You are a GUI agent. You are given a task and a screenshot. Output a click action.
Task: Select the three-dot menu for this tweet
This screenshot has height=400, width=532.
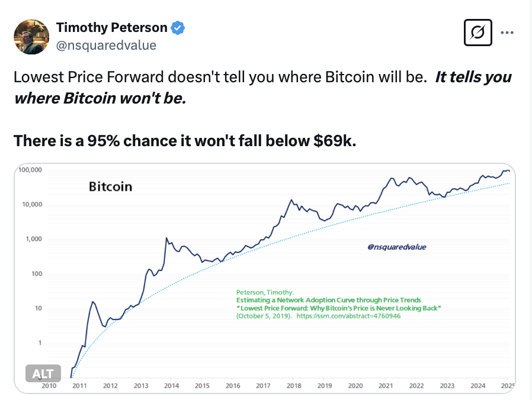507,33
